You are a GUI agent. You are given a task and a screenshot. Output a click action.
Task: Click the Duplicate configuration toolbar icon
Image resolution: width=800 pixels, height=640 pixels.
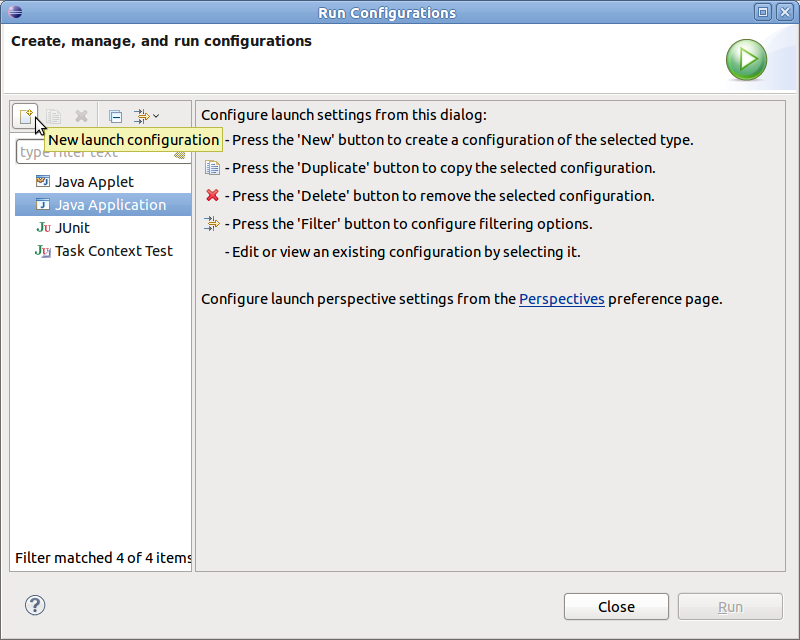54,116
